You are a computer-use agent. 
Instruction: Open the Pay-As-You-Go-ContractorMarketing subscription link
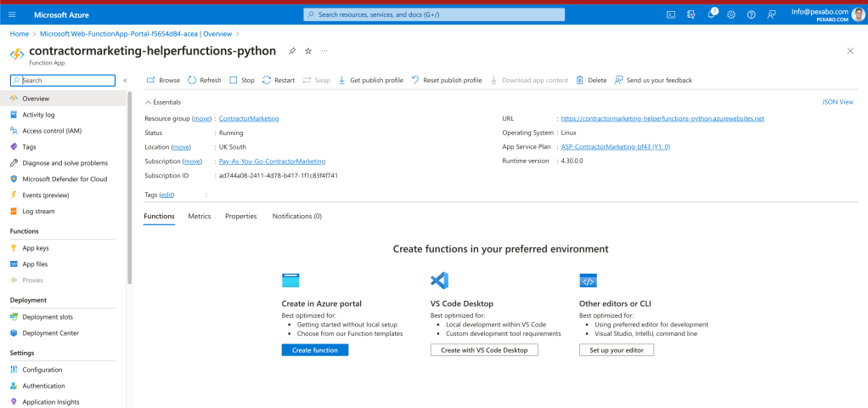click(273, 161)
